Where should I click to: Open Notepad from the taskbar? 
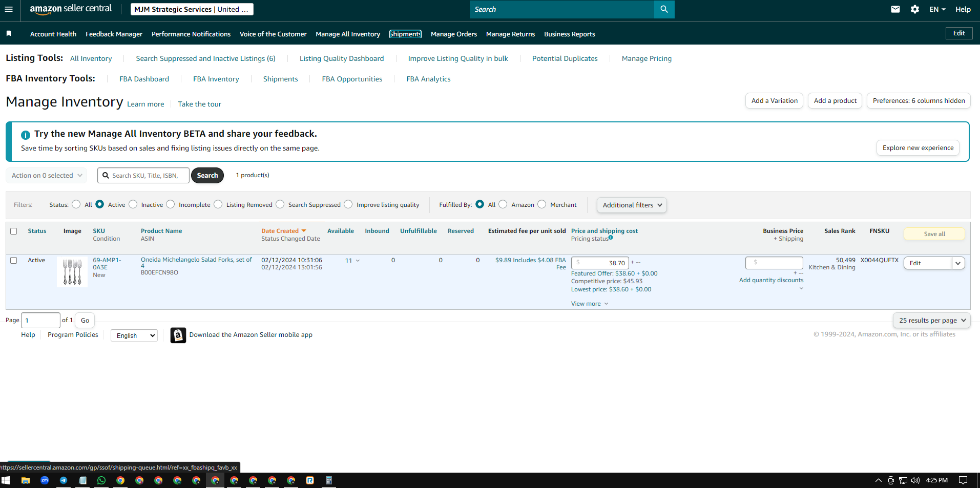82,480
